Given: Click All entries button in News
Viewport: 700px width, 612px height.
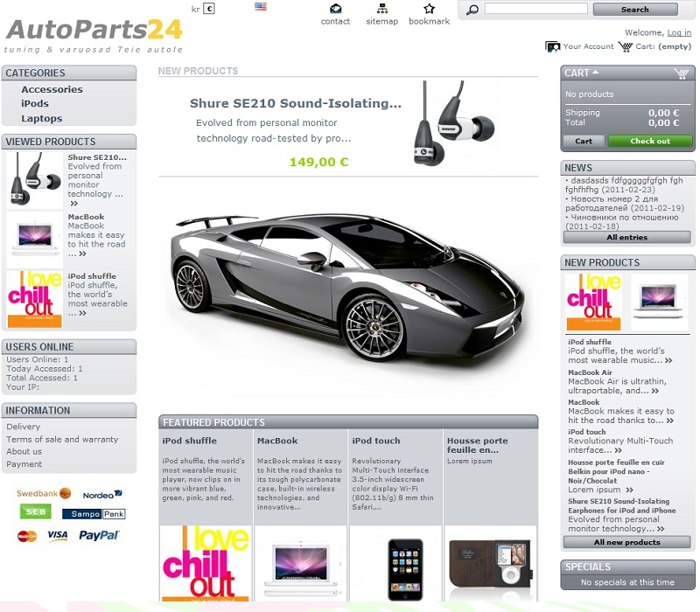Looking at the screenshot, I should click(x=626, y=237).
